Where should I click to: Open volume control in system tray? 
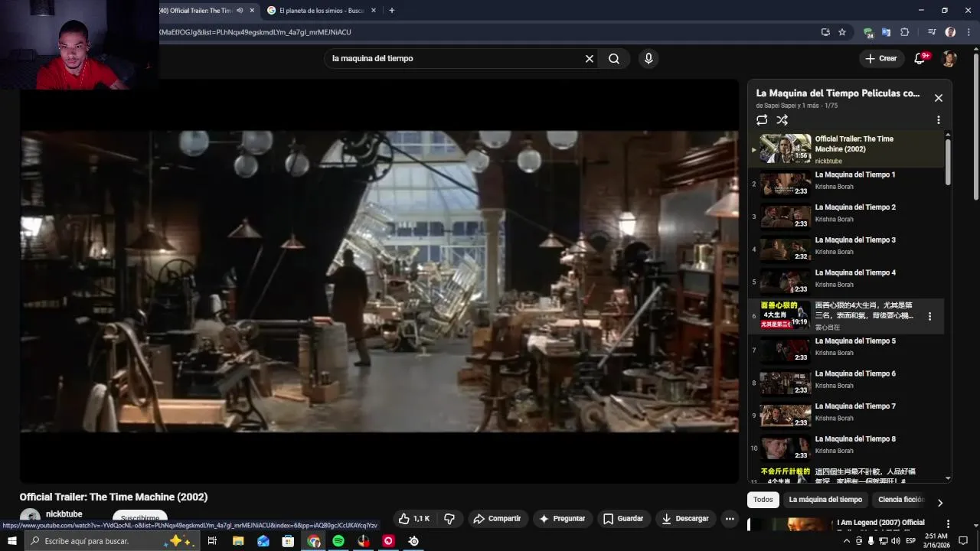[895, 541]
